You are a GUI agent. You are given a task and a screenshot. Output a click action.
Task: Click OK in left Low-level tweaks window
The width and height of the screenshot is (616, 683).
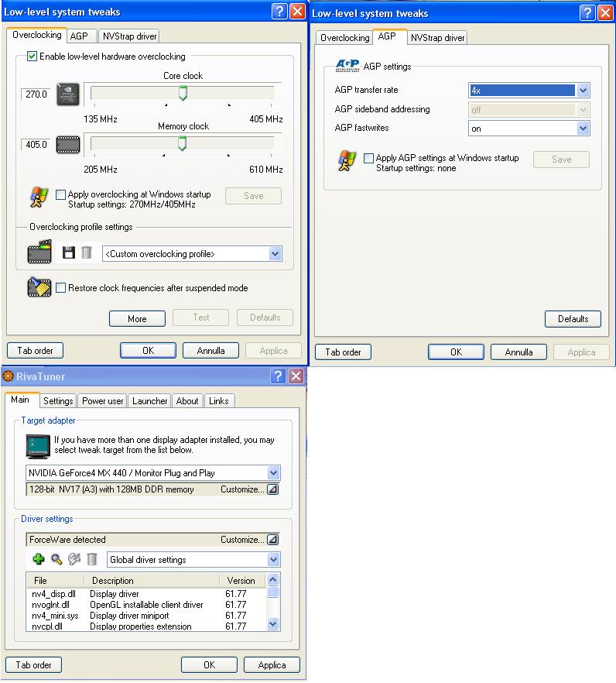[x=148, y=350]
